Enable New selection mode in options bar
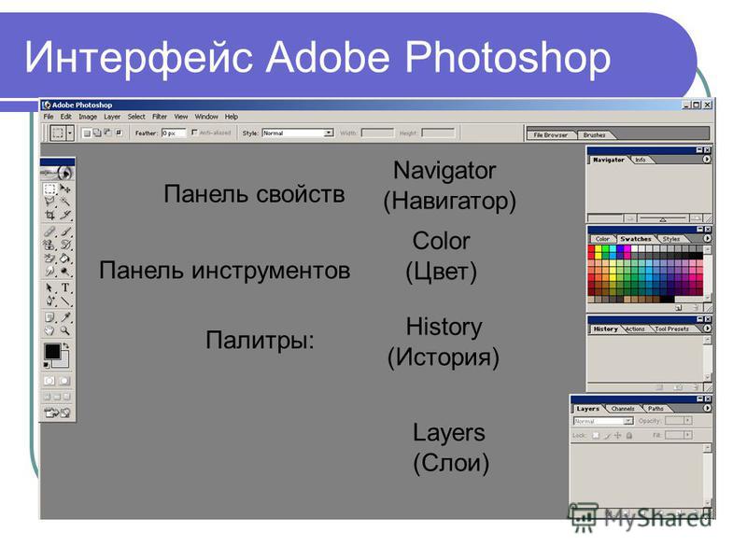Screen dimensions: 747x560 (x=87, y=133)
